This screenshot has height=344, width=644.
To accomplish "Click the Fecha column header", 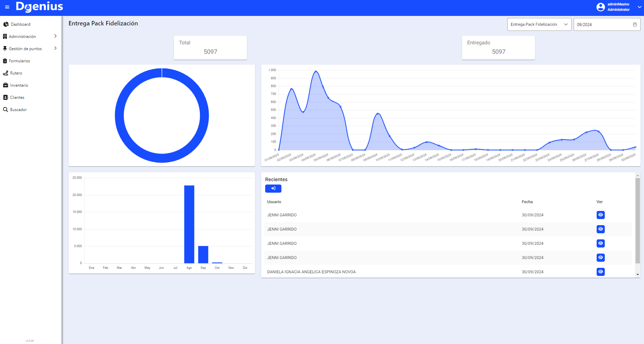I will (x=527, y=202).
